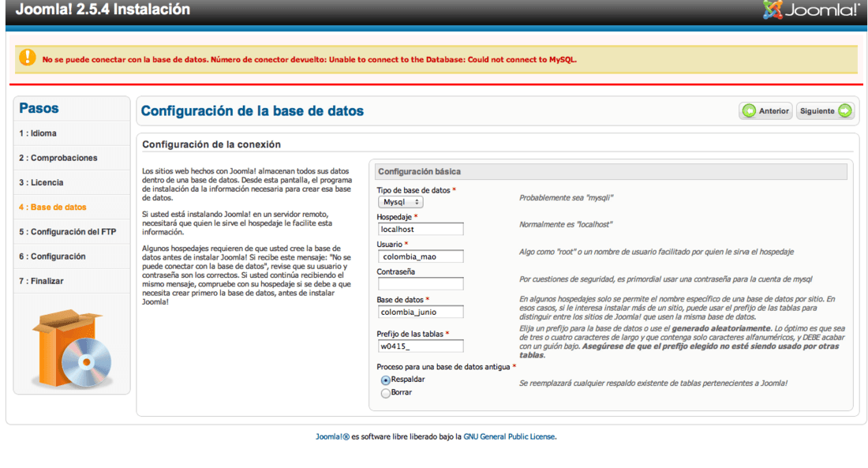This screenshot has height=468, width=868.
Task: Click the paragraph starting 'Algunos hospedajes requieren'
Action: [x=247, y=275]
